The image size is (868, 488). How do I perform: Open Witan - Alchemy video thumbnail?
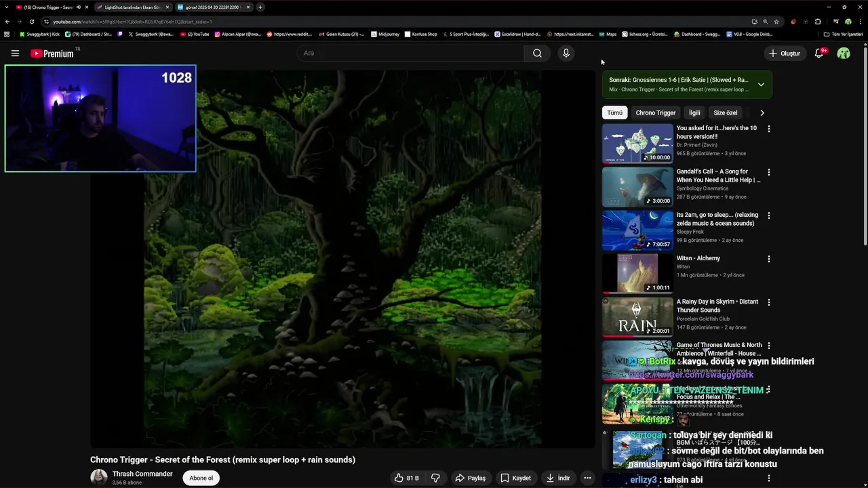tap(637, 273)
